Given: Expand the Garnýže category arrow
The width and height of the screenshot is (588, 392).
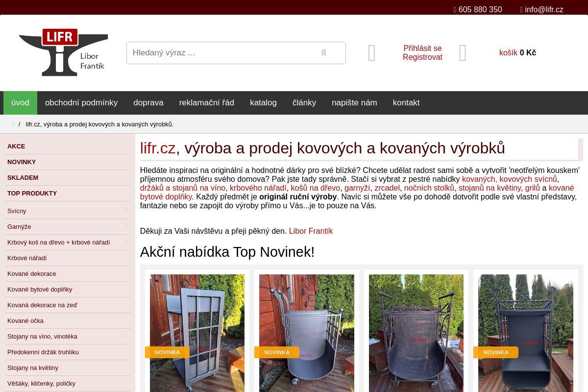Looking at the screenshot, I should (126, 226).
